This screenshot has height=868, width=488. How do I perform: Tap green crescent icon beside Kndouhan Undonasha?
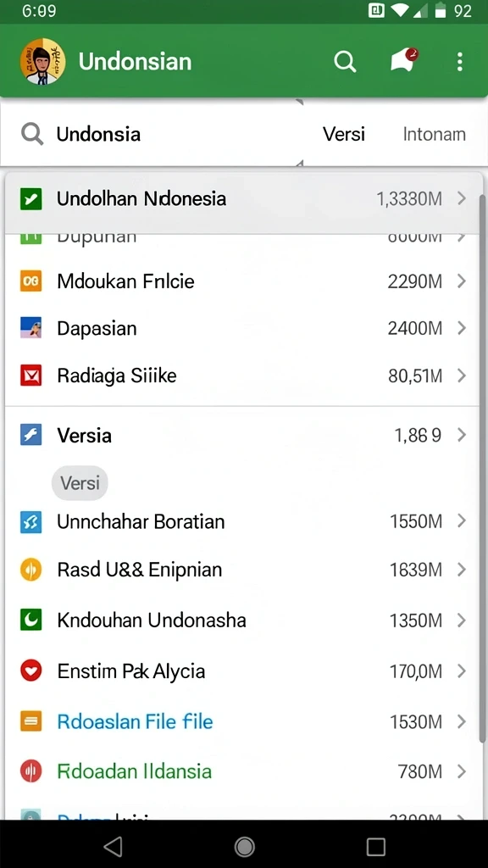tap(31, 620)
